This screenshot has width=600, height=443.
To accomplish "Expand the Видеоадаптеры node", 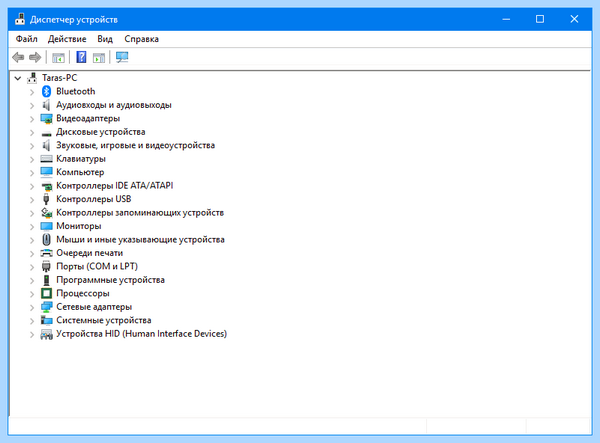I will 32,119.
